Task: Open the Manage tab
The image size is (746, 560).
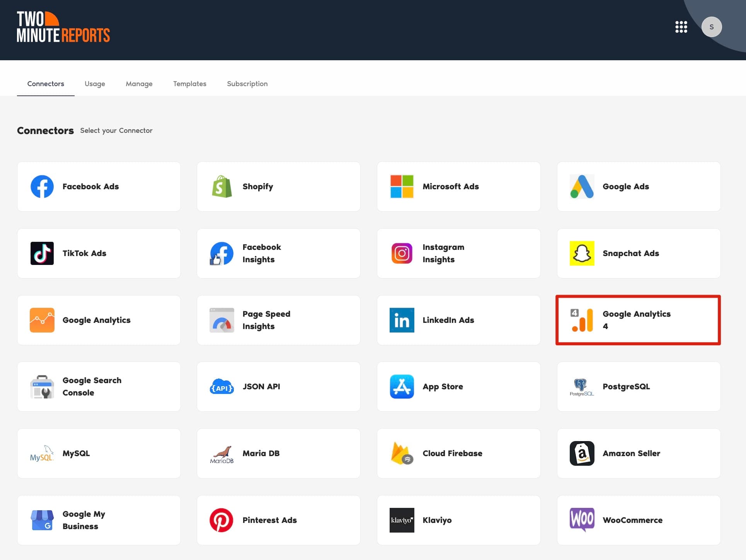Action: [x=139, y=84]
